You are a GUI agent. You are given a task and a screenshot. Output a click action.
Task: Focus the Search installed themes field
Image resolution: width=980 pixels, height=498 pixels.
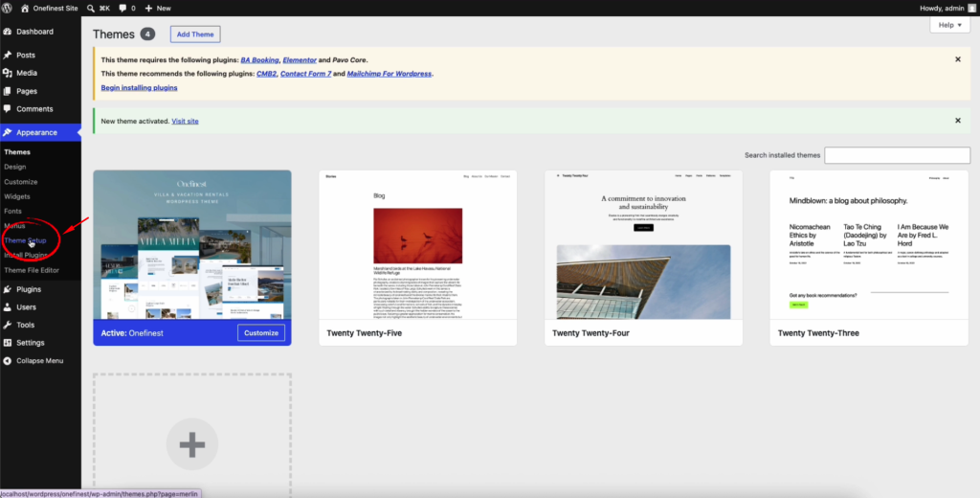(x=898, y=155)
